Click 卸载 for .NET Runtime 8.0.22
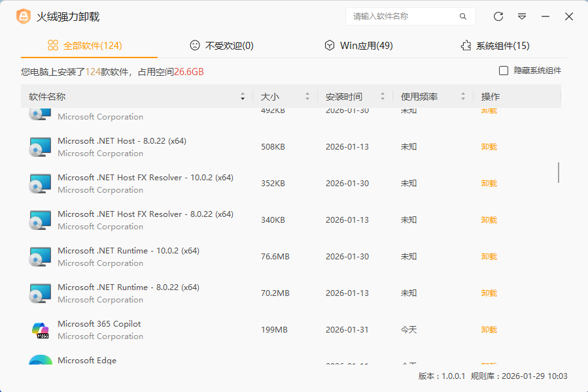The image size is (588, 392). [x=489, y=293]
